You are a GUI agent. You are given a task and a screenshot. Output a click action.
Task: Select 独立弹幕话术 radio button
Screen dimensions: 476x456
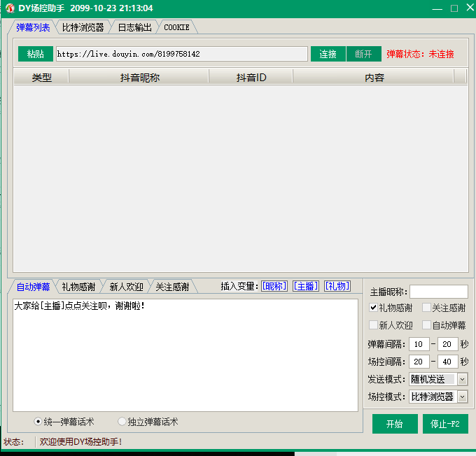pos(148,422)
